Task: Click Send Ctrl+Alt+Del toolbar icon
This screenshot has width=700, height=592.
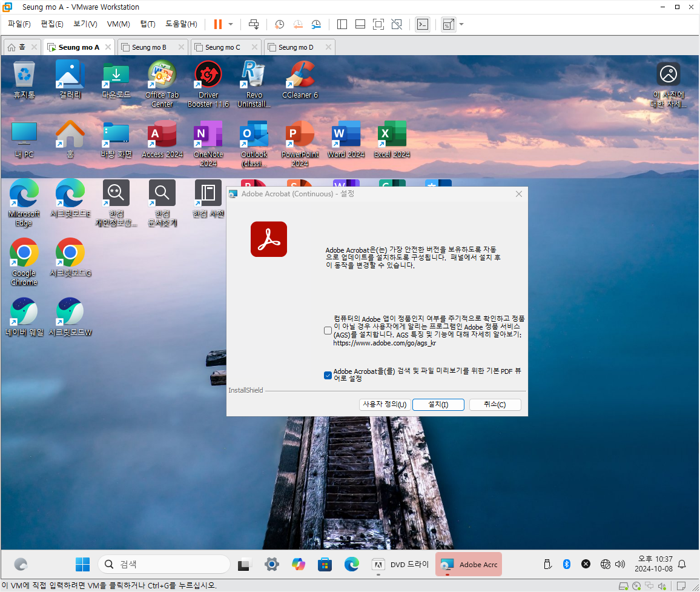Action: point(254,24)
